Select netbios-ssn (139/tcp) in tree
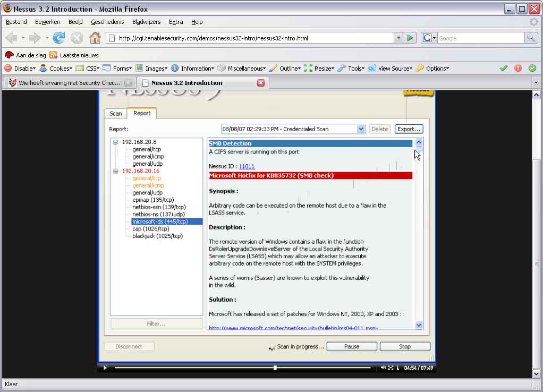543x392 pixels. (x=159, y=207)
